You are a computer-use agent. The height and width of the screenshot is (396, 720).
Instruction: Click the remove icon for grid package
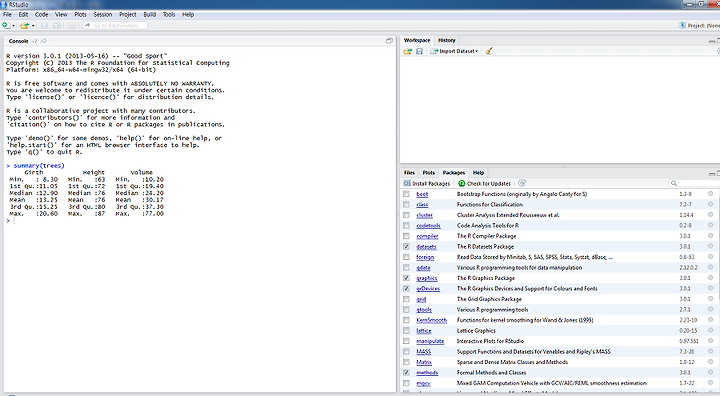710,299
